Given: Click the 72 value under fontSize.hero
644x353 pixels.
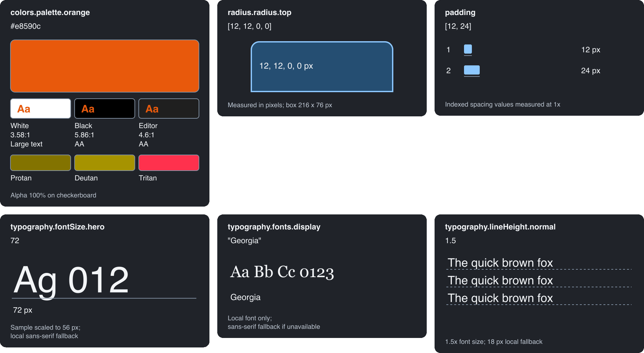Looking at the screenshot, I should (15, 241).
